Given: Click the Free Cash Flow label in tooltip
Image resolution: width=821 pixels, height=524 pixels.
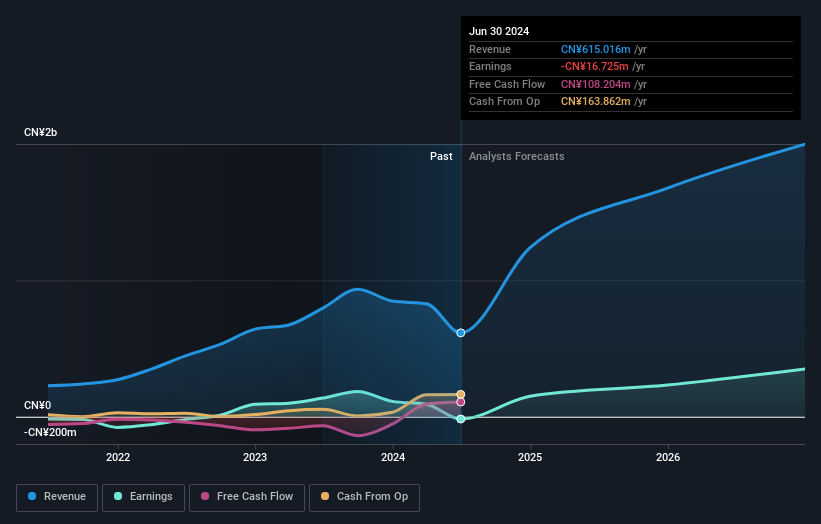Looking at the screenshot, I should pos(507,84).
